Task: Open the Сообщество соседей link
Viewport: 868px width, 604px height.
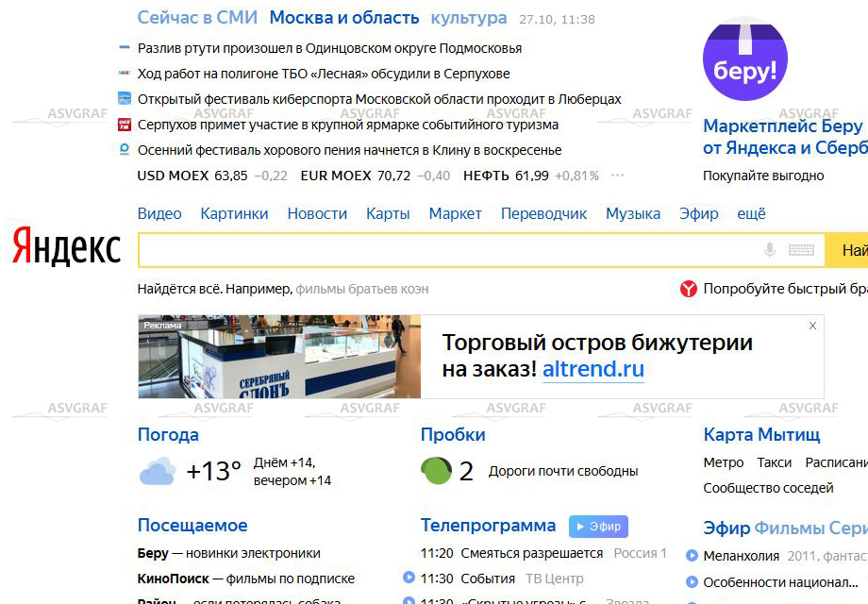Action: 768,488
